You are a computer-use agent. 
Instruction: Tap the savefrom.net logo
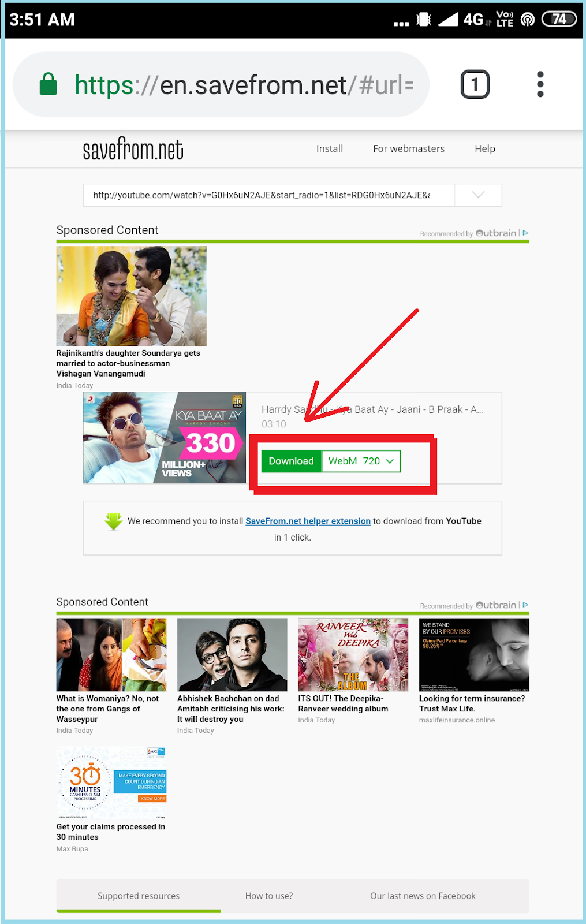click(x=133, y=149)
